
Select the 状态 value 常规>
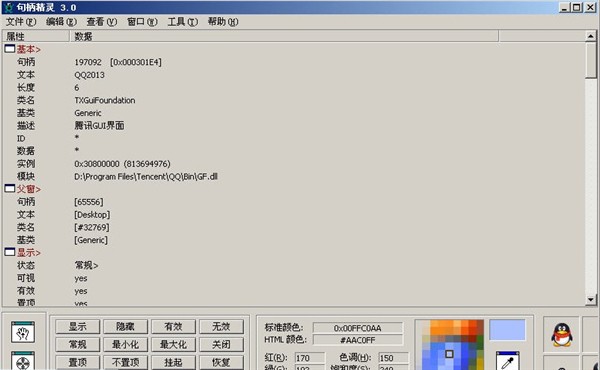click(86, 265)
